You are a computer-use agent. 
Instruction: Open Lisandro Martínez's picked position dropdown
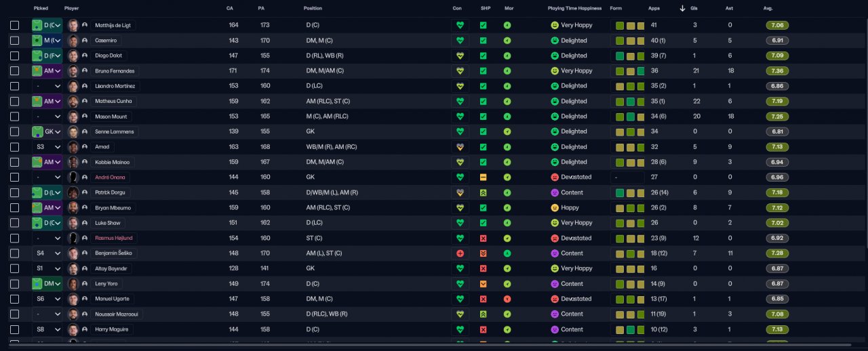click(57, 86)
